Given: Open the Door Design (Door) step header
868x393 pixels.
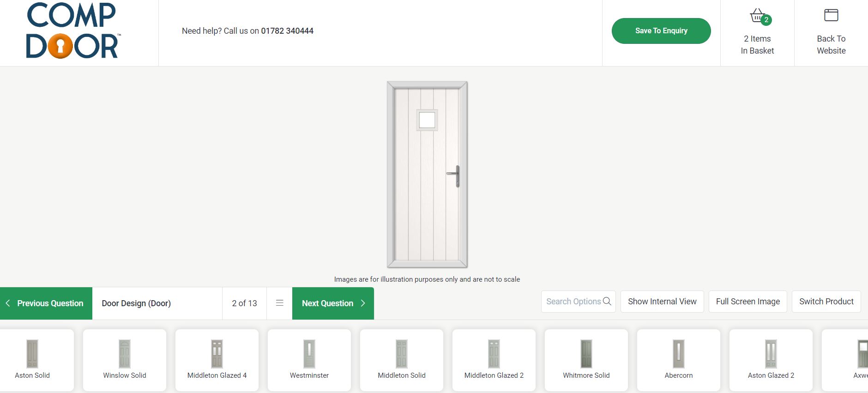Looking at the screenshot, I should pyautogui.click(x=136, y=303).
